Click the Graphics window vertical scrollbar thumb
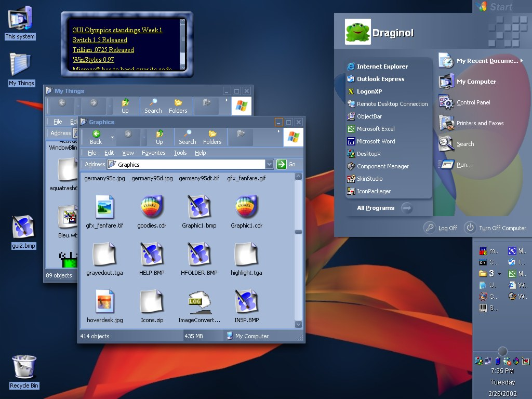This screenshot has width=532, height=399. click(299, 232)
